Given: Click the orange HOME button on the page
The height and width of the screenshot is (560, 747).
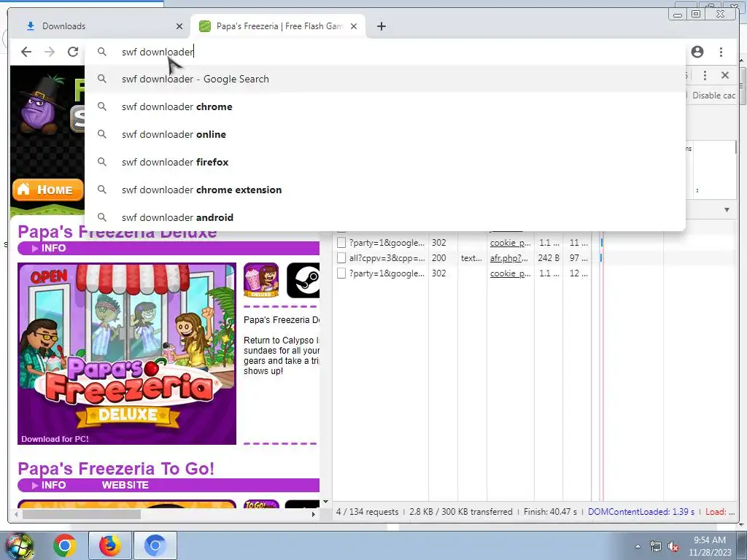Looking at the screenshot, I should [47, 190].
